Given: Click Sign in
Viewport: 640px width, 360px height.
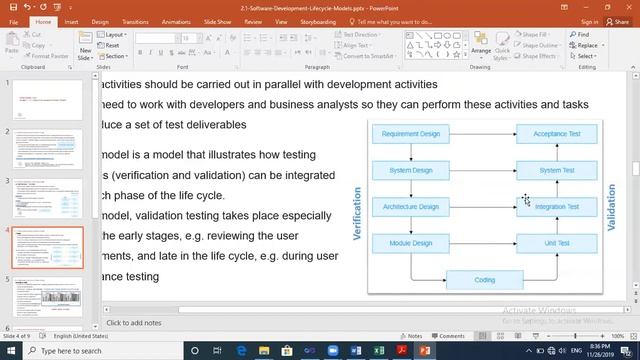Looking at the screenshot, I should pyautogui.click(x=589, y=22).
